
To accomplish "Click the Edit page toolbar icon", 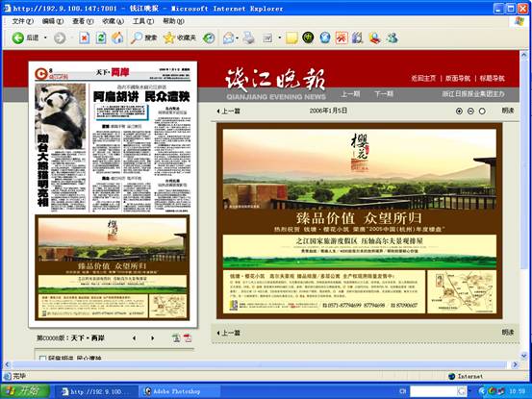I will pyautogui.click(x=267, y=37).
